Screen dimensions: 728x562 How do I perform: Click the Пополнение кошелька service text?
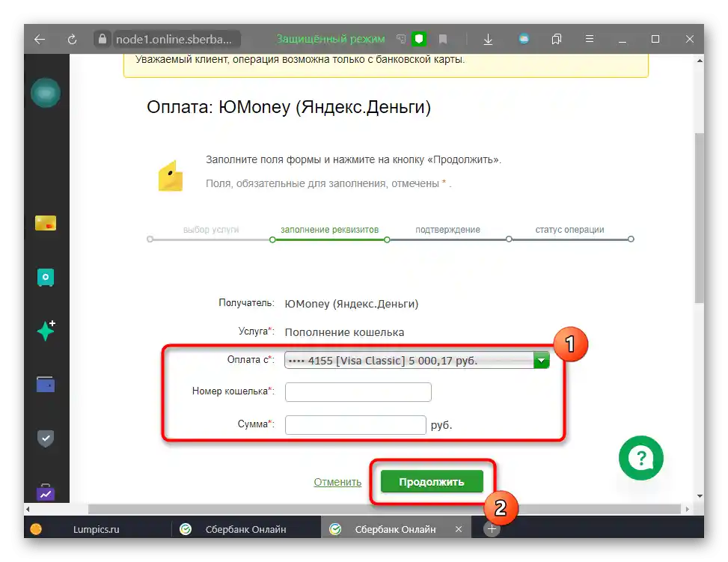(x=344, y=332)
